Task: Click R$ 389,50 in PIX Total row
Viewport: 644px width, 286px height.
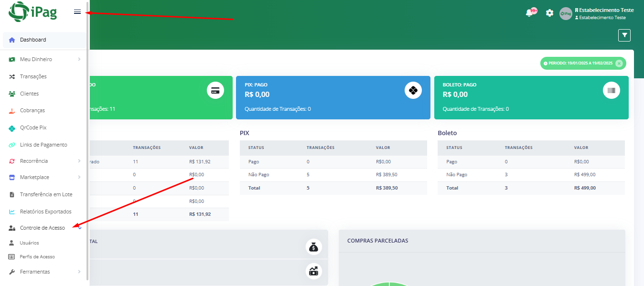Action: pyautogui.click(x=387, y=188)
